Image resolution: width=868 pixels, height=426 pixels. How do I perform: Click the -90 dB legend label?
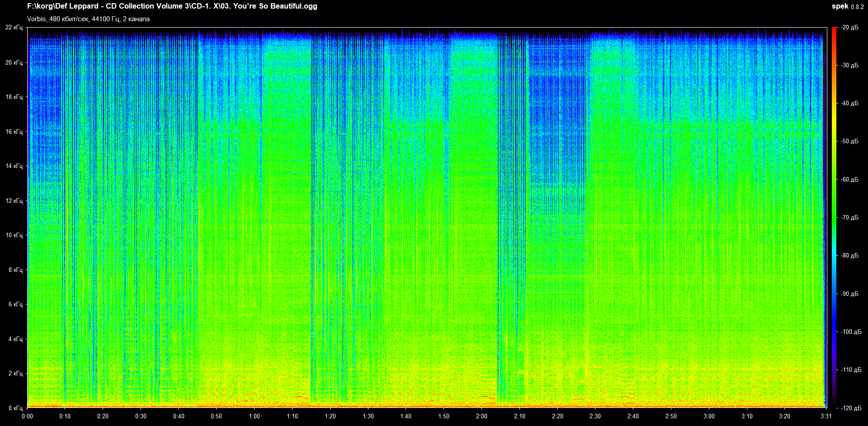coord(849,294)
